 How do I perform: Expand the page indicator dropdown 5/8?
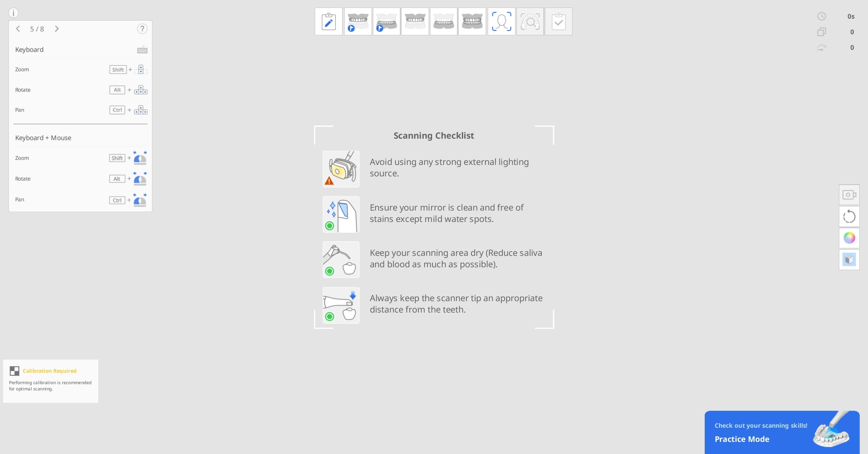37,28
